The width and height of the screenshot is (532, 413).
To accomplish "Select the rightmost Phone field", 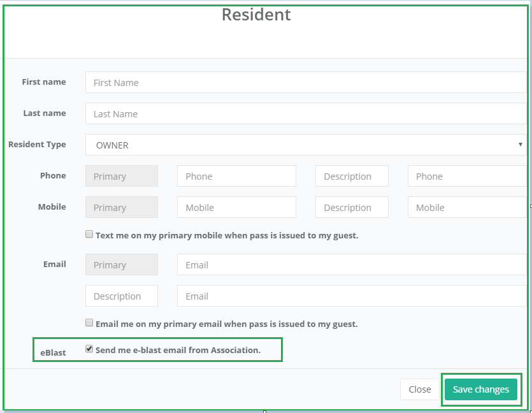I will pyautogui.click(x=467, y=176).
